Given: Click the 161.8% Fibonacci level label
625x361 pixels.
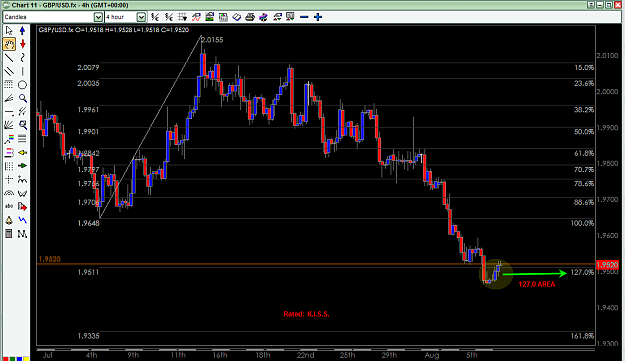Looking at the screenshot, I should click(x=582, y=336).
